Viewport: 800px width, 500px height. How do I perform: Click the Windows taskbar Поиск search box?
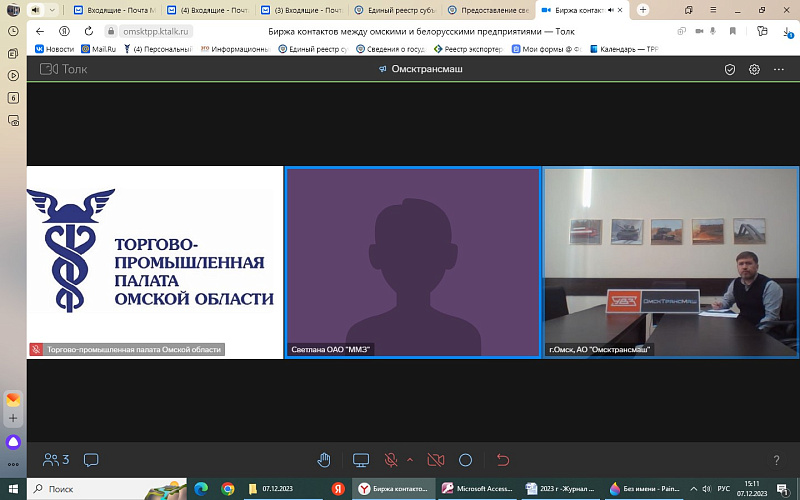point(107,489)
